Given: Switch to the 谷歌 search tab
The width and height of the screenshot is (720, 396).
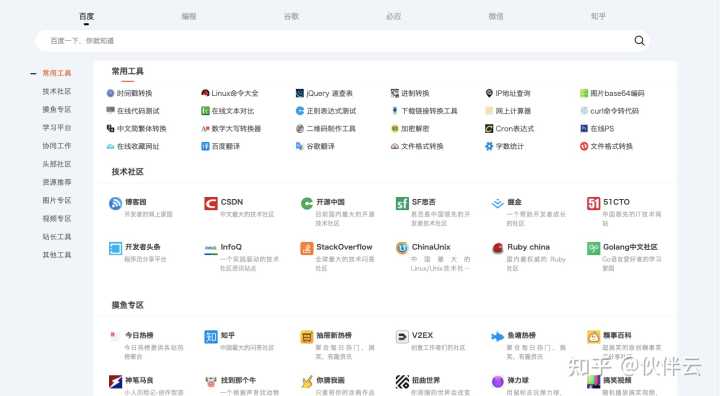Looking at the screenshot, I should point(291,16).
